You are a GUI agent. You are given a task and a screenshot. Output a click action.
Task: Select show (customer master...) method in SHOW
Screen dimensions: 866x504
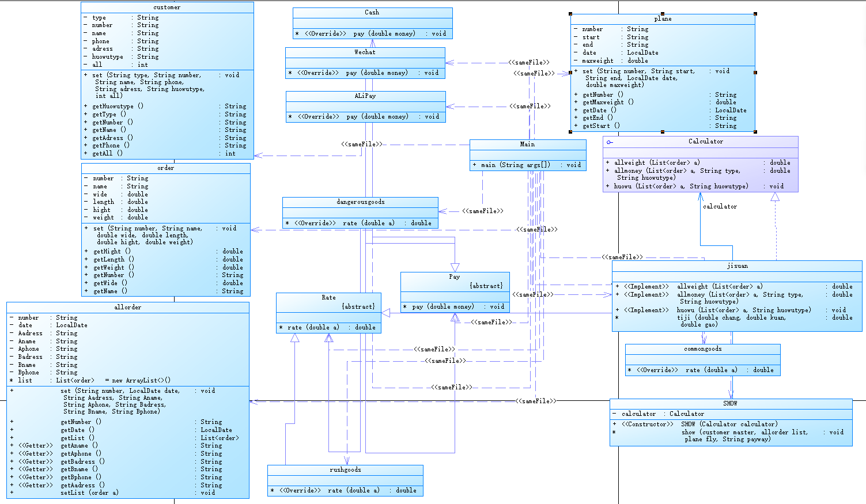(728, 435)
